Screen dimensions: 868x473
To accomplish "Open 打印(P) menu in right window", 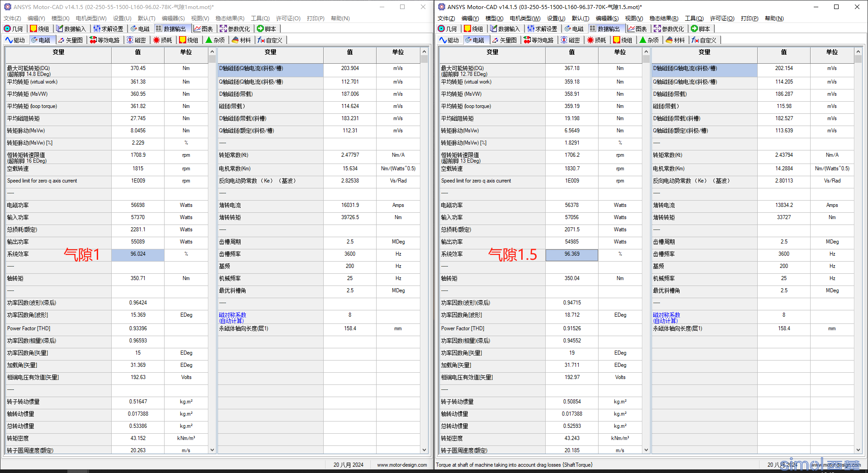I will tap(750, 18).
